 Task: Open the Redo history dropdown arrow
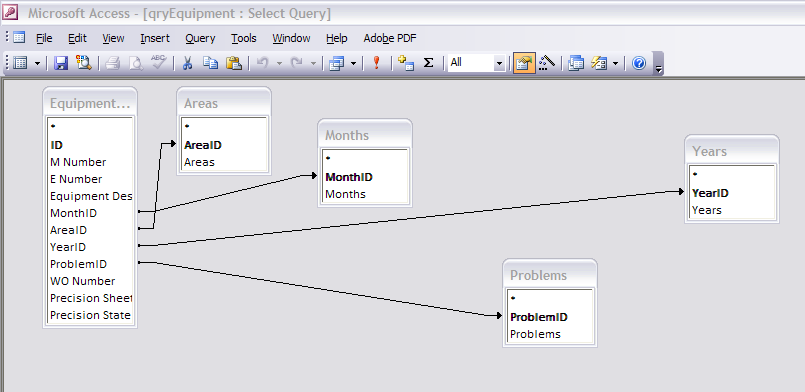(x=313, y=64)
